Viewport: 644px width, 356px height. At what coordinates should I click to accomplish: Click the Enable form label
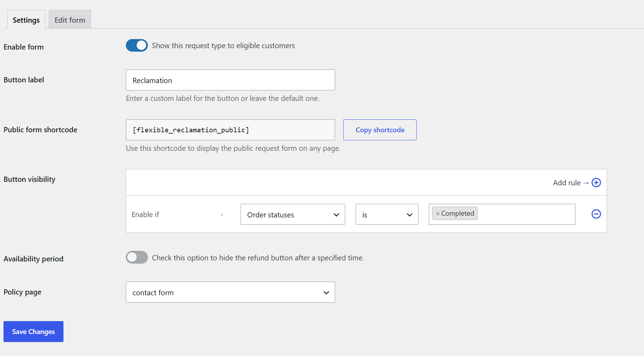pos(24,47)
